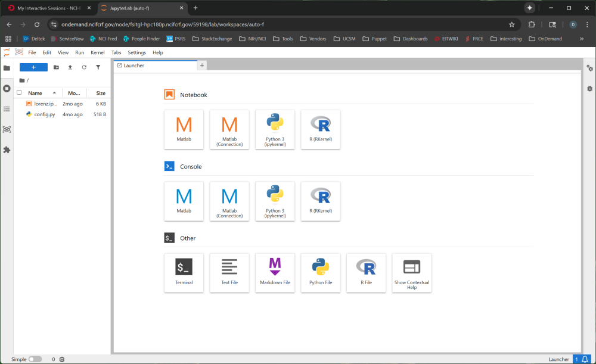This screenshot has width=596, height=364.
Task: Open the Extension Manager puzzle icon
Action: point(7,150)
